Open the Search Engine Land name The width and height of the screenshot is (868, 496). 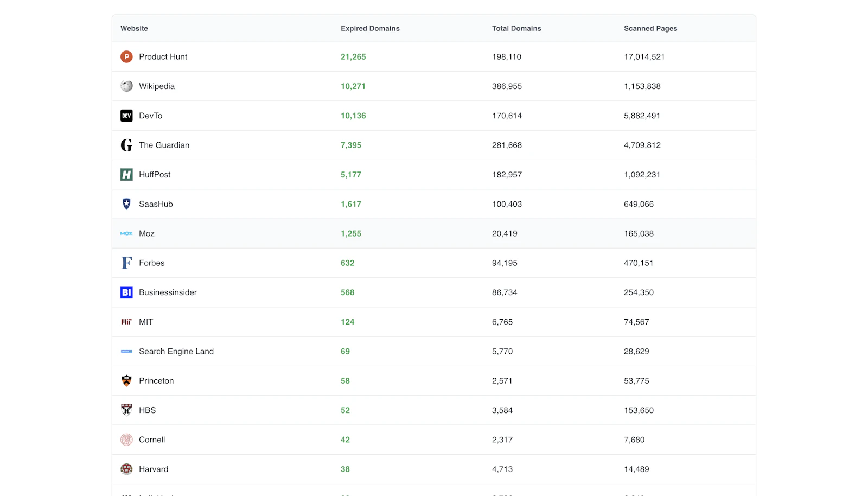click(x=176, y=351)
